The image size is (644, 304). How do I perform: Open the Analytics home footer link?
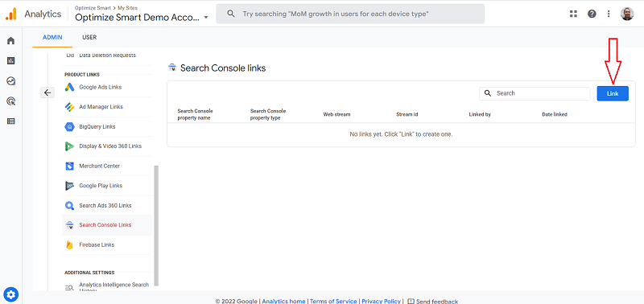pos(283,301)
